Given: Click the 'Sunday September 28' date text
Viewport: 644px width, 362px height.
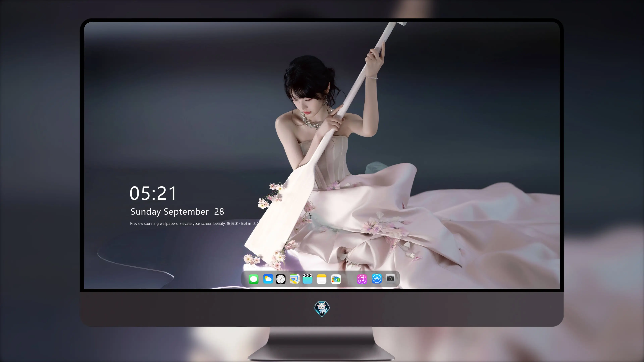Looking at the screenshot, I should tap(177, 212).
